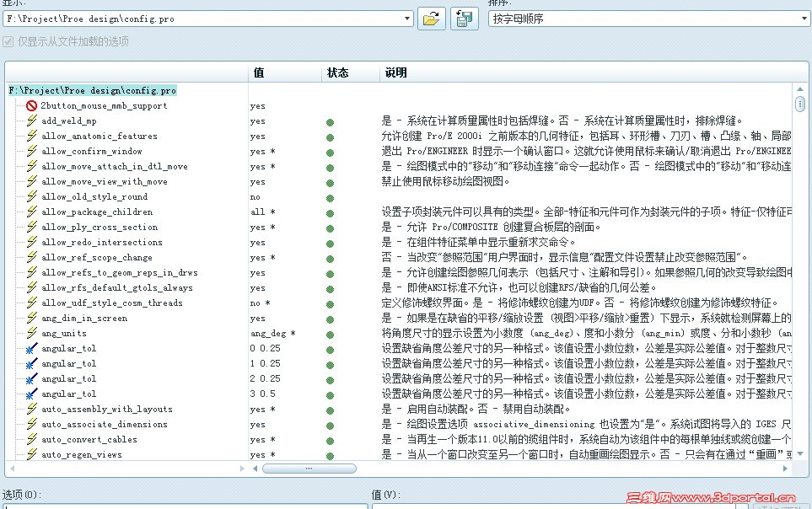The height and width of the screenshot is (509, 812).
Task: Click the 说明 column header
Action: point(395,72)
